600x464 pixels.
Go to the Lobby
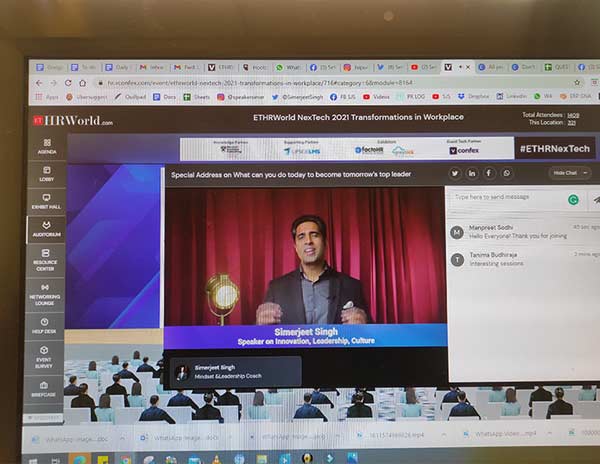pos(47,174)
